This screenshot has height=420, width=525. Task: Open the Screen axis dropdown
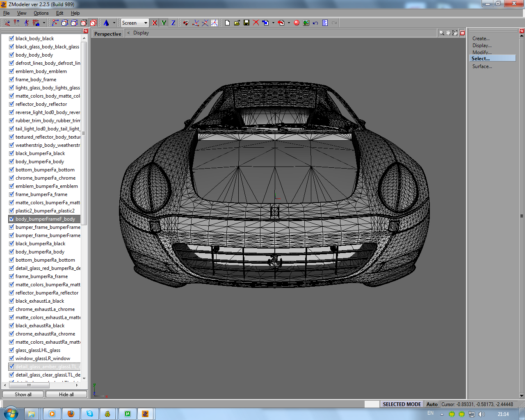(x=146, y=23)
